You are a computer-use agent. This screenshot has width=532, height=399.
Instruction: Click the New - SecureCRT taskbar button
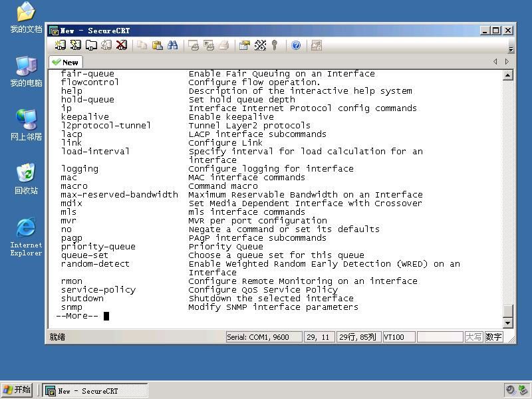(95, 391)
